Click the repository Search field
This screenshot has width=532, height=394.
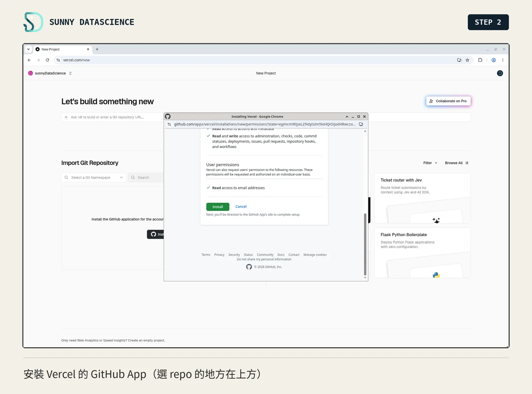coord(146,178)
